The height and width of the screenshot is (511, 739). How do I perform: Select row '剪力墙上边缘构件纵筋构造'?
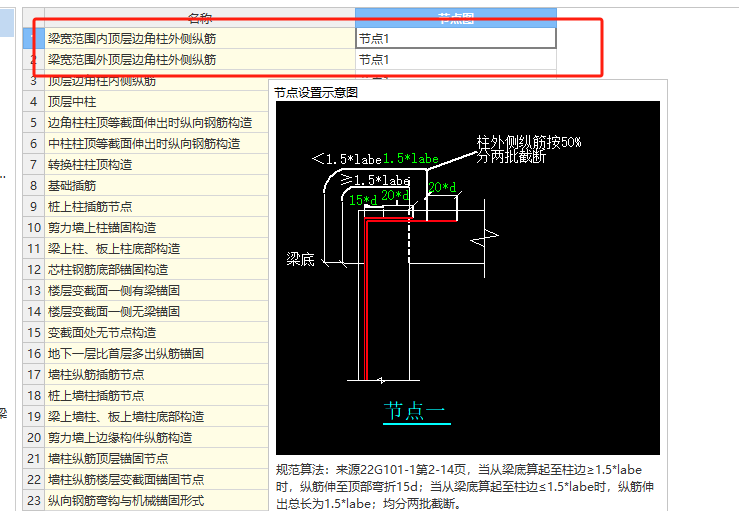coord(156,437)
